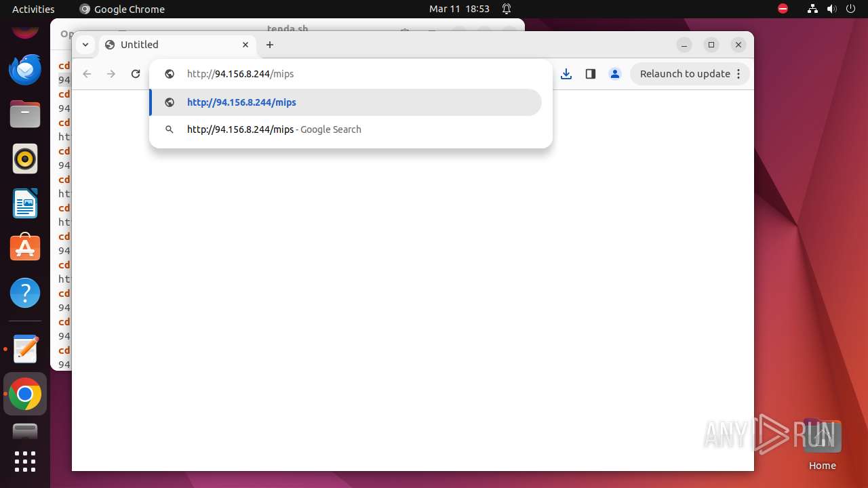Go forward in Chrome

[111, 74]
